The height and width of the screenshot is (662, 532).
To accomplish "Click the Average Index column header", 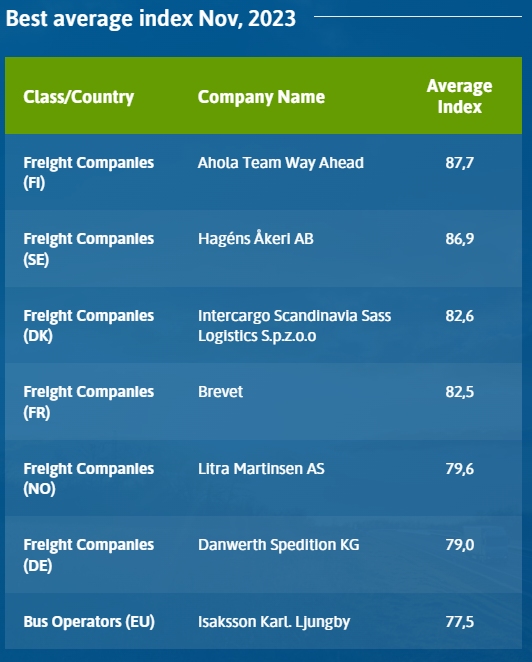I will (x=459, y=96).
